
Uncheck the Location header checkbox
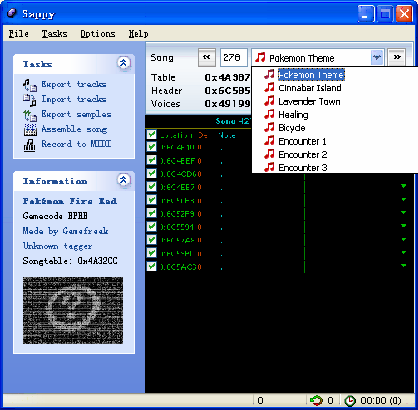tap(152, 134)
